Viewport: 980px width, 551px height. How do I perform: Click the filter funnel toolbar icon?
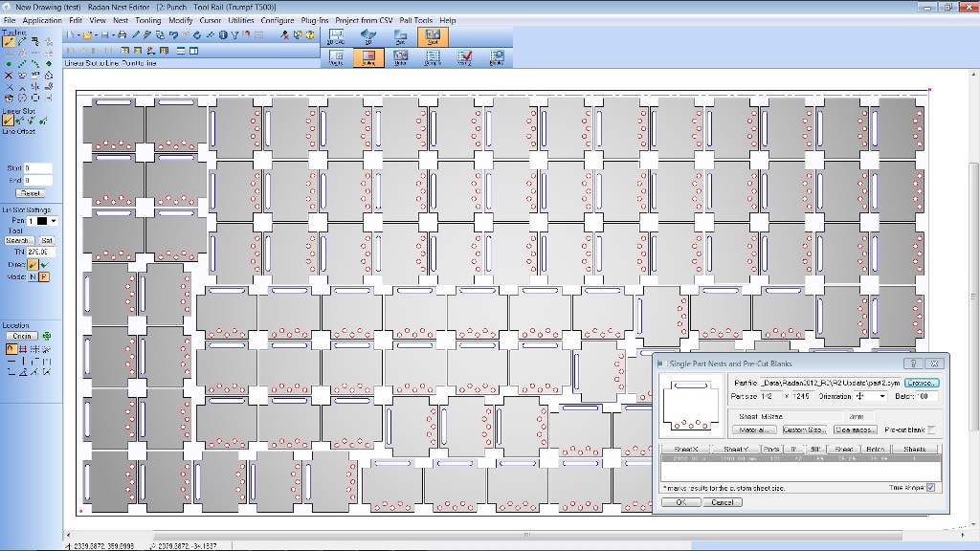tap(234, 35)
